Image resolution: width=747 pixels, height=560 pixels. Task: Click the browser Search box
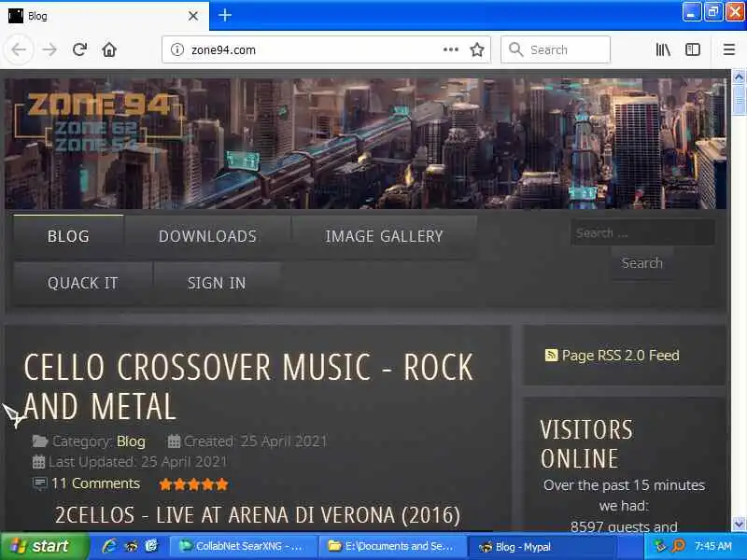(556, 49)
